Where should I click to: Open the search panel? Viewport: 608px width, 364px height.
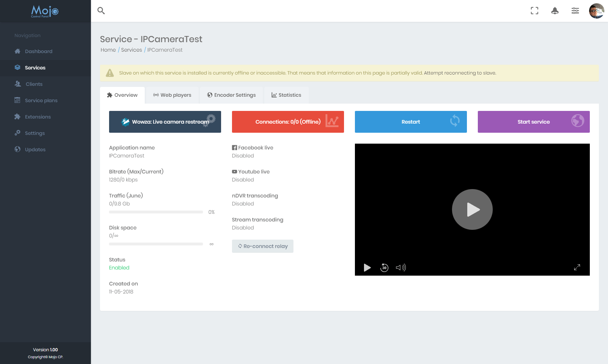(x=101, y=11)
